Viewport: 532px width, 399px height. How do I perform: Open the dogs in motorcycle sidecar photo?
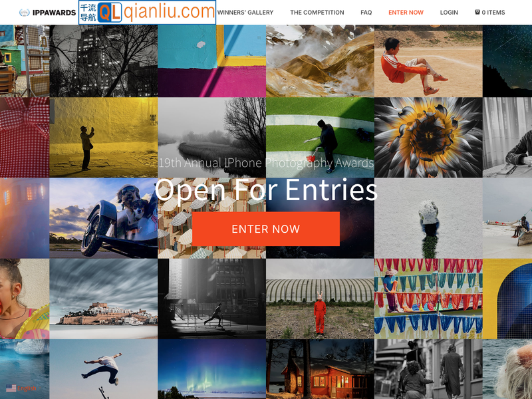pos(104,218)
